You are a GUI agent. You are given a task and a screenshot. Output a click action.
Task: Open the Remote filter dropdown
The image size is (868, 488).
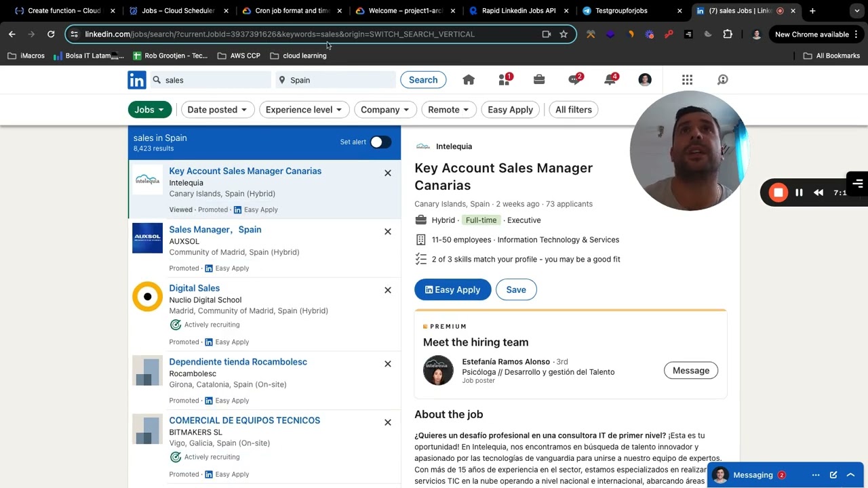(449, 110)
